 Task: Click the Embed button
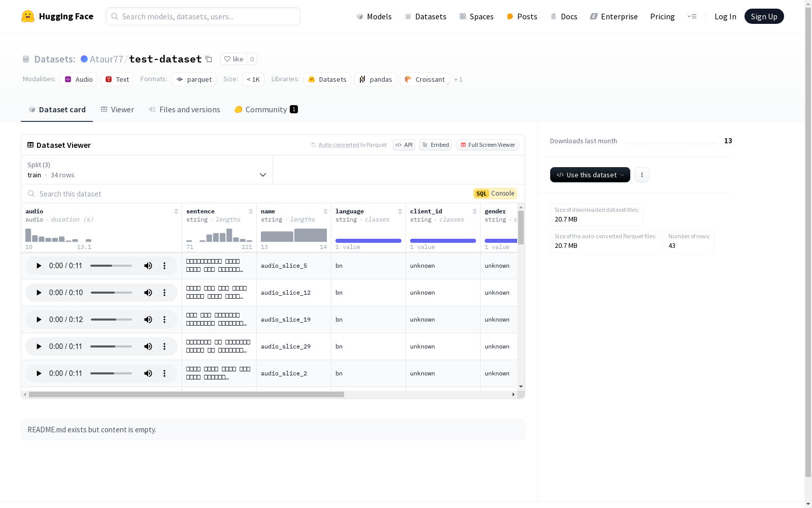tap(435, 145)
